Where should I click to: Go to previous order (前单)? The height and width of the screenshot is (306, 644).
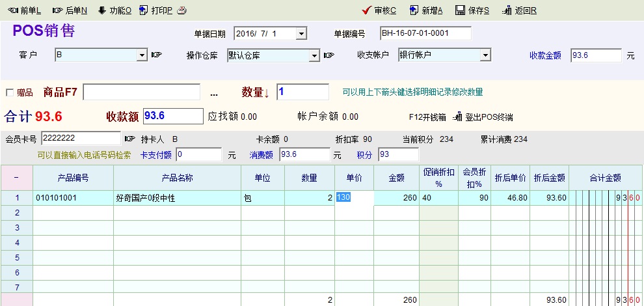pos(24,10)
